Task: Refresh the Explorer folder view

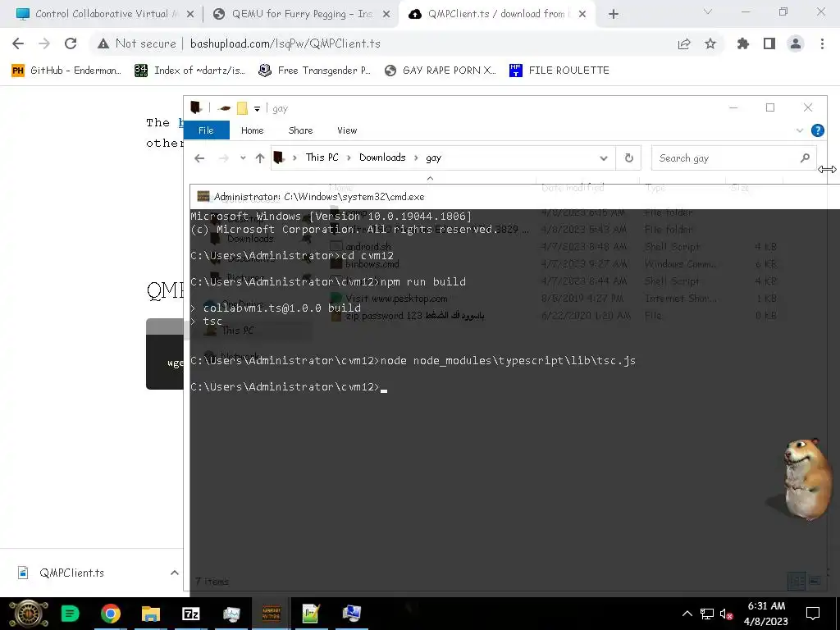Action: [629, 158]
